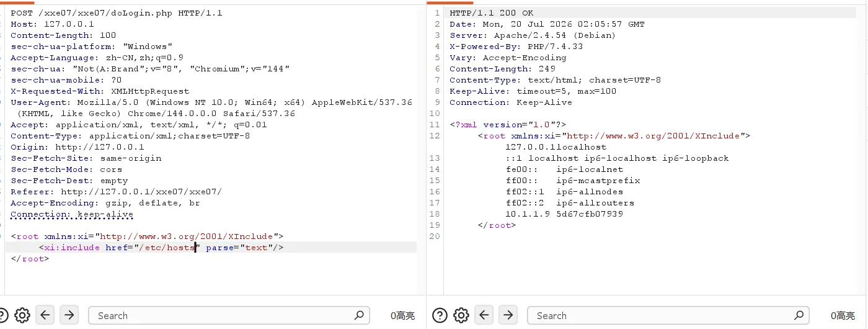Click the <?xml version="1.0"?> declaration
The width and height of the screenshot is (868, 329).
pyautogui.click(x=508, y=125)
